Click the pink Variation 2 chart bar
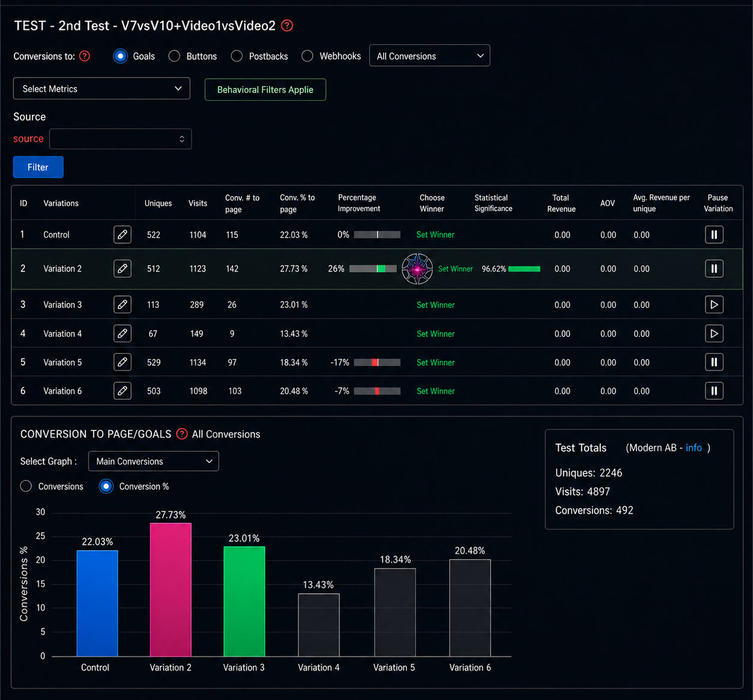 pyautogui.click(x=171, y=590)
